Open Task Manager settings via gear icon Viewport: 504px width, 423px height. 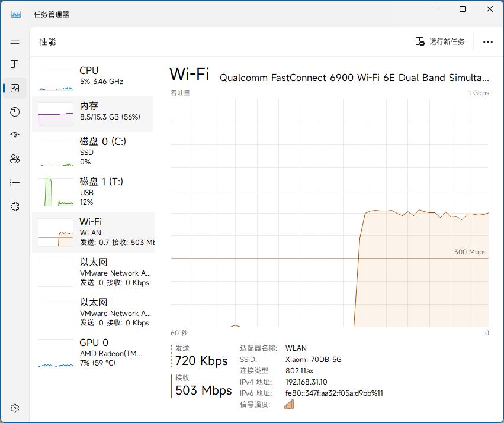tap(15, 408)
